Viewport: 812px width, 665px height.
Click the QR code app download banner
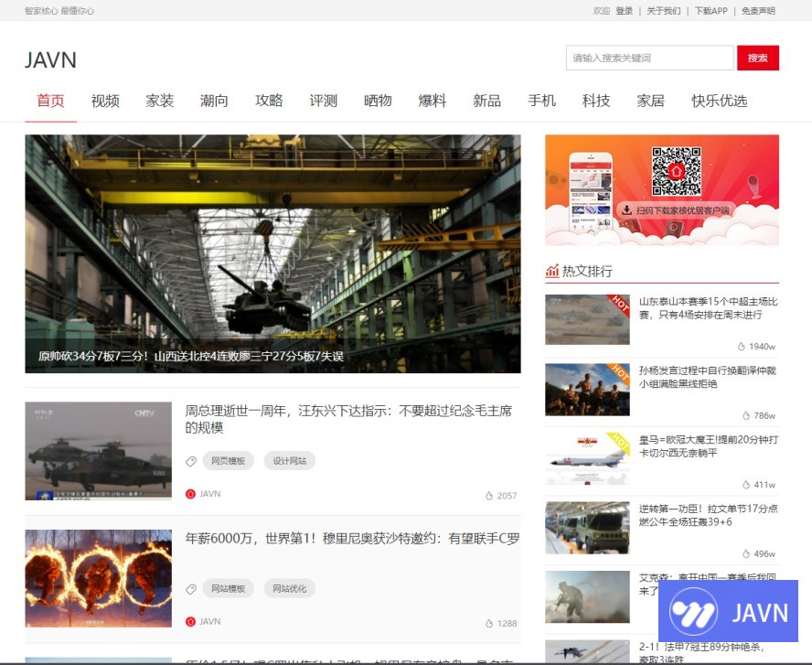point(662,190)
